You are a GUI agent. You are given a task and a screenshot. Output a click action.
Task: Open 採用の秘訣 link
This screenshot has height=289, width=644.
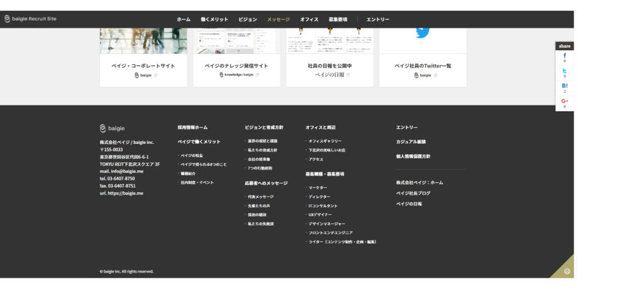[257, 215]
